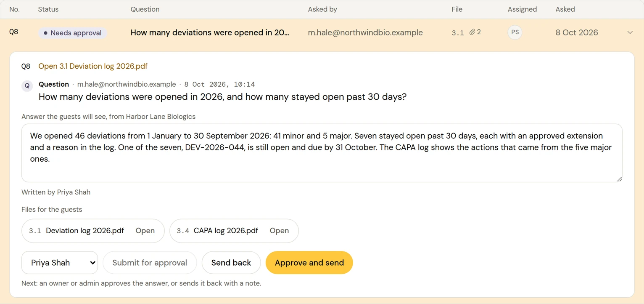This screenshot has height=304, width=644.
Task: Click the paperclip attachments icon in the Q8 row
Action: coord(472,32)
